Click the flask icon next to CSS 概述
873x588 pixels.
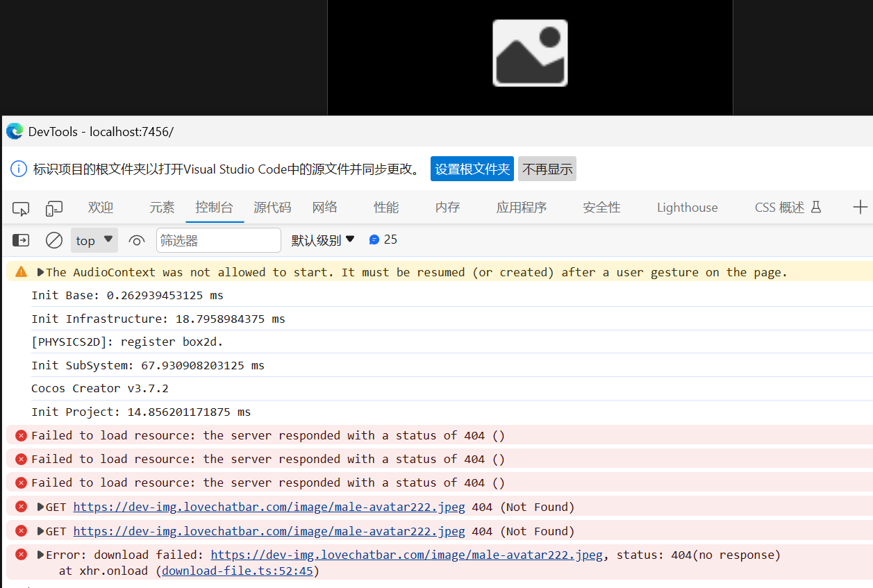pyautogui.click(x=816, y=207)
